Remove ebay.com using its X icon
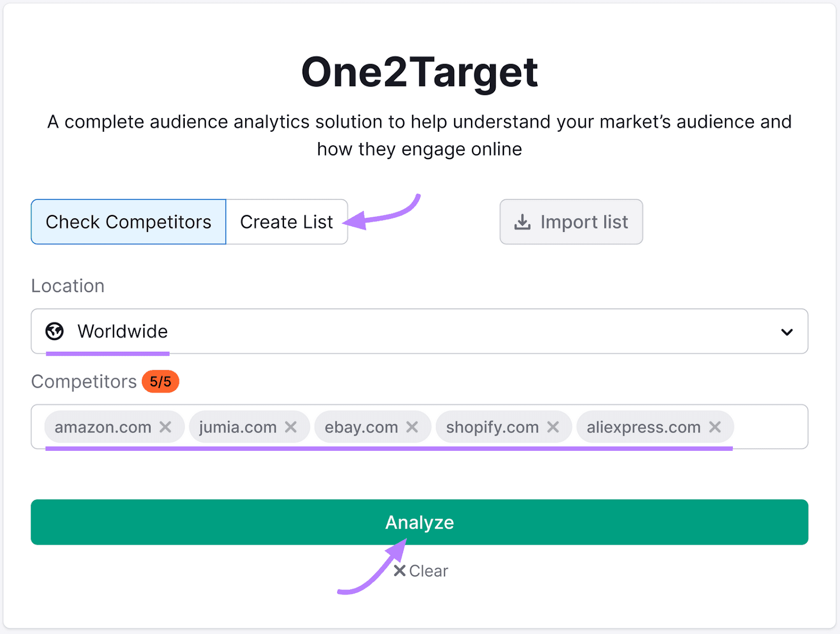The width and height of the screenshot is (840, 634). click(413, 427)
